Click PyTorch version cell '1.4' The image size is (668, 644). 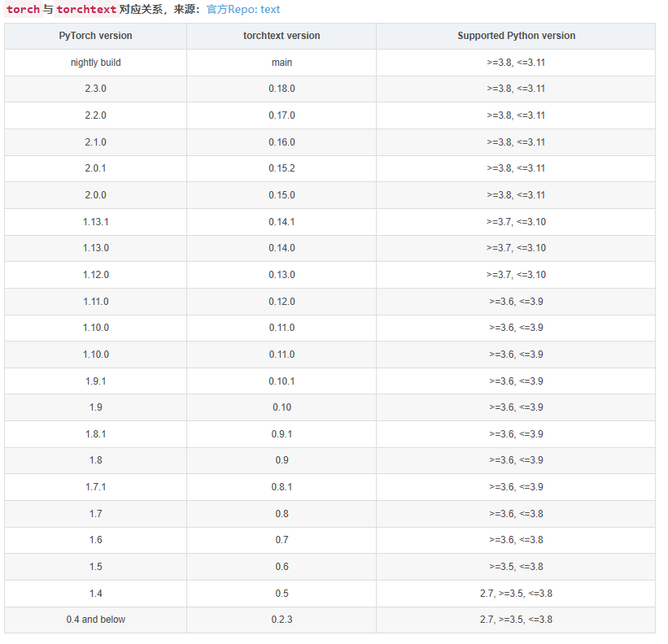coord(95,594)
